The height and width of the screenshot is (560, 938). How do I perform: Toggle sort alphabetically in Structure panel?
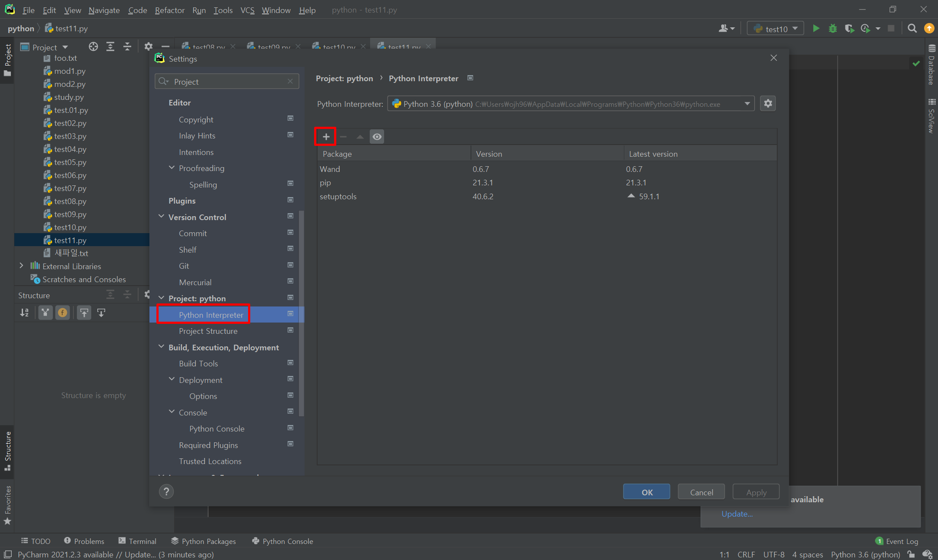pyautogui.click(x=24, y=313)
